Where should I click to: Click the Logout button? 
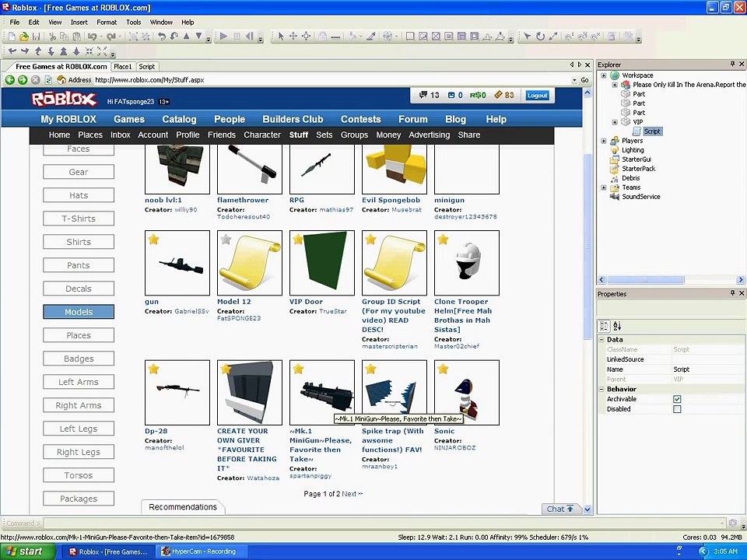(537, 95)
